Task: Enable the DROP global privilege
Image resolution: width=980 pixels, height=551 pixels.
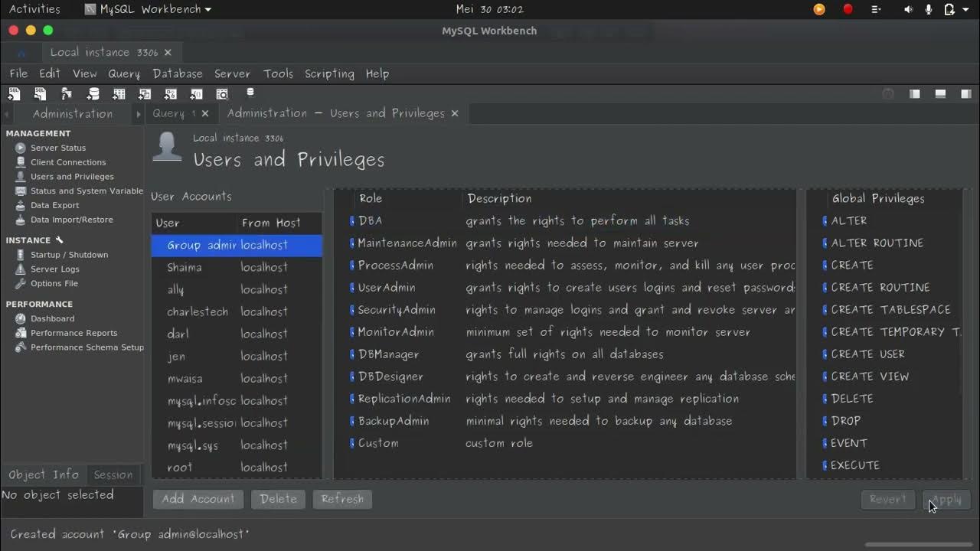Action: point(825,420)
